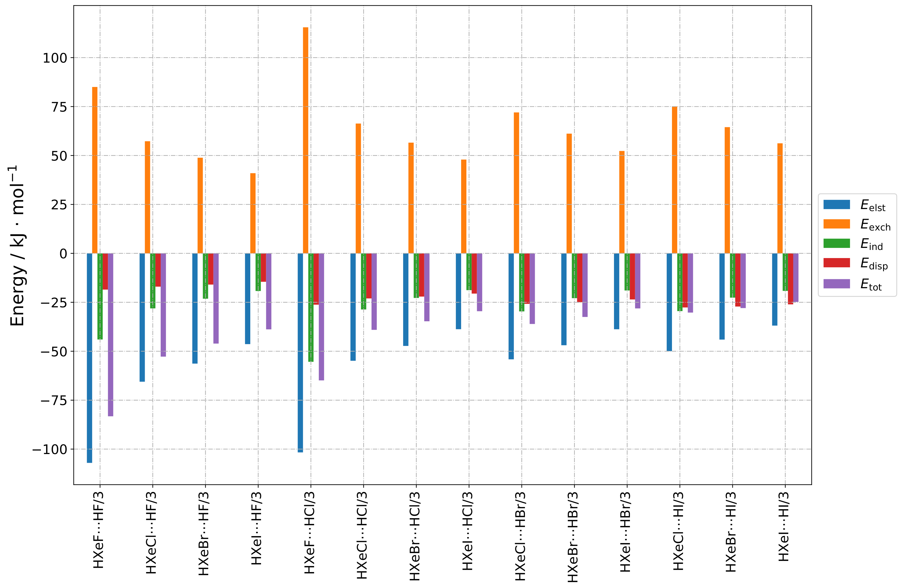The height and width of the screenshot is (588, 904).
Task: Click the red E_disp legend swatch
Action: 836,263
